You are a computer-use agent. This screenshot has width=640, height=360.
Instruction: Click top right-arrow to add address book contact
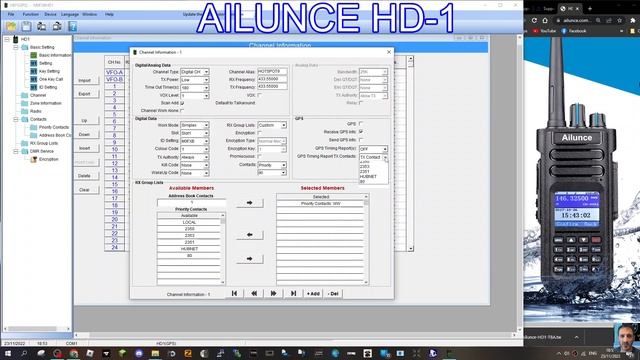click(249, 203)
